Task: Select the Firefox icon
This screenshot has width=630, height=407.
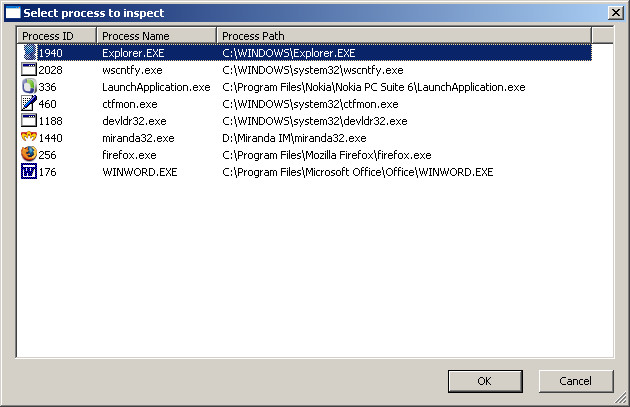Action: pos(29,154)
